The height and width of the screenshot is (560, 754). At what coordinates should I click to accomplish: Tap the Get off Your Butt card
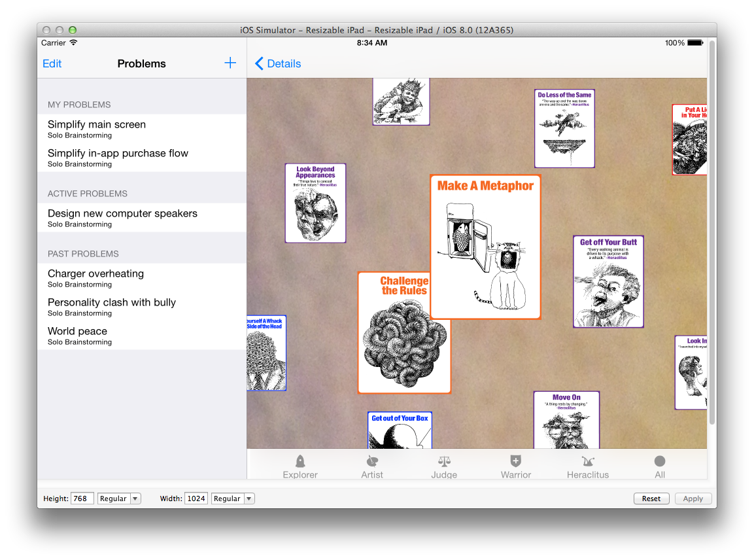[x=608, y=281]
